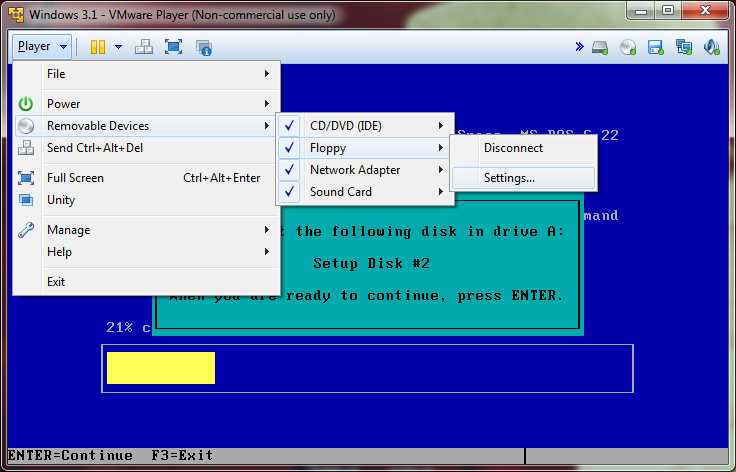Open the Player dropdown menu
Screen dimensions: 736x472
(42, 47)
